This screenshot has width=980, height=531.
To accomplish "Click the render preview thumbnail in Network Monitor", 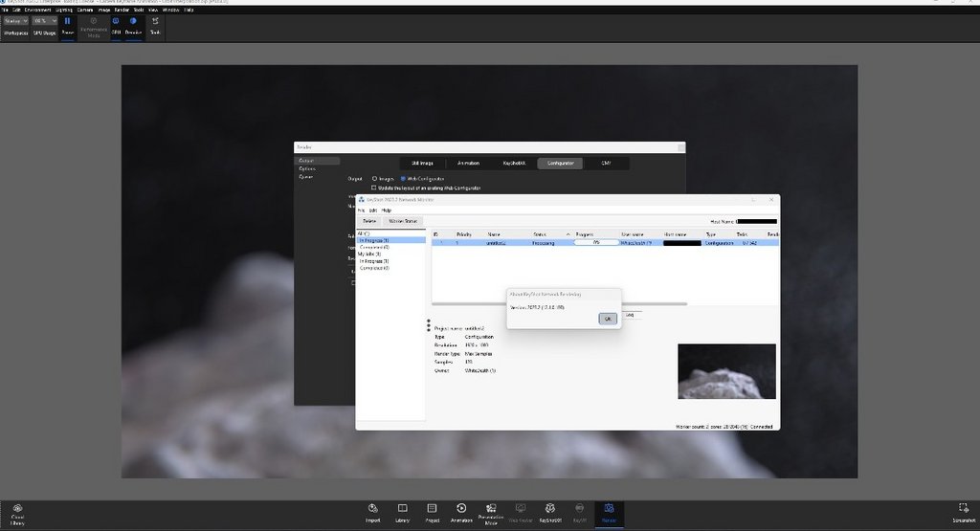I will (727, 371).
